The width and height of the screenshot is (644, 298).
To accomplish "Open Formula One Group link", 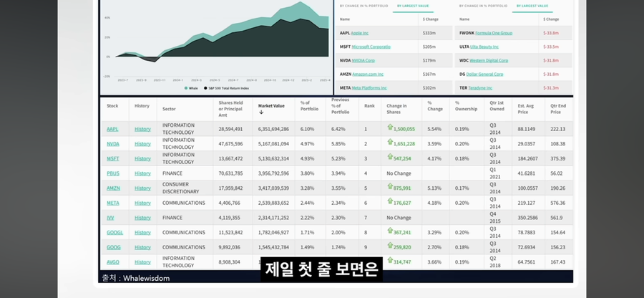I will tap(494, 33).
